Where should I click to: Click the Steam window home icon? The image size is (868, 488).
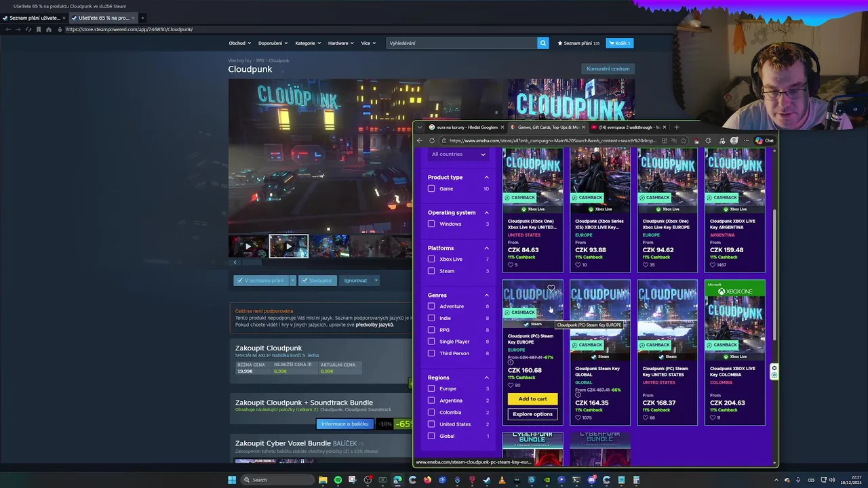pyautogui.click(x=48, y=29)
